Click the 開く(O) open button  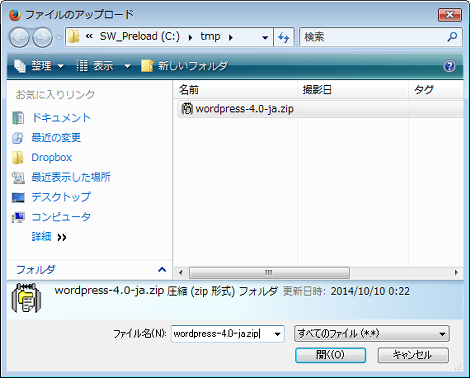(330, 355)
